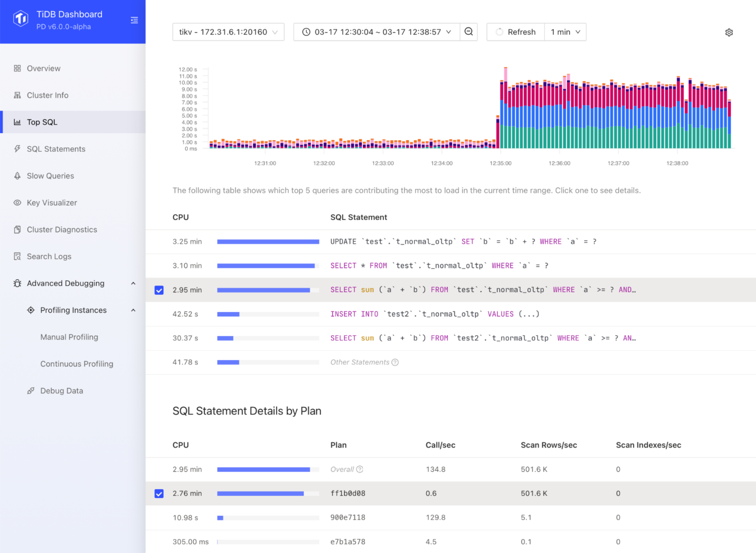Click the Refresh button

tap(515, 32)
